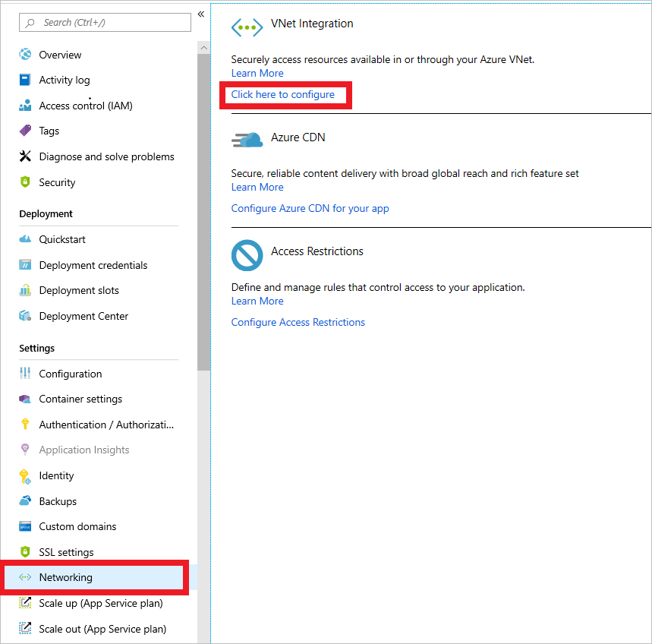Image resolution: width=652 pixels, height=644 pixels.
Task: Click the Application Insights menu item
Action: (84, 450)
